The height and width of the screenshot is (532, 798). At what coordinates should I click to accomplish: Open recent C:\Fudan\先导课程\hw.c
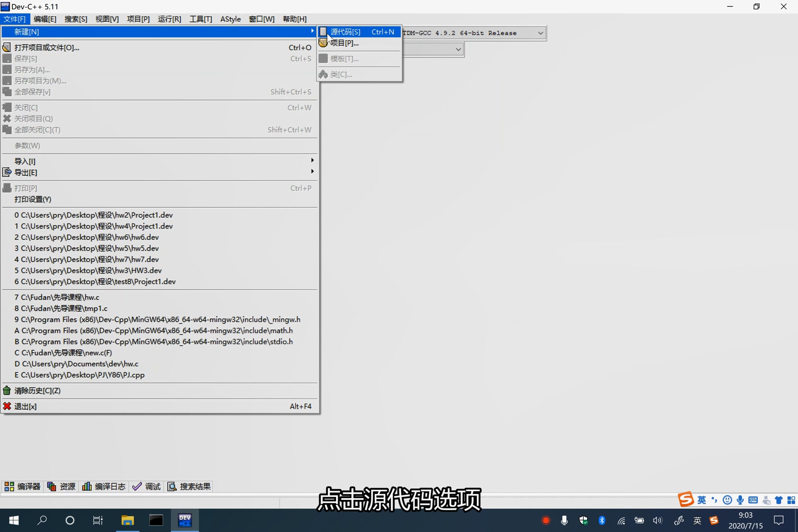[160, 297]
